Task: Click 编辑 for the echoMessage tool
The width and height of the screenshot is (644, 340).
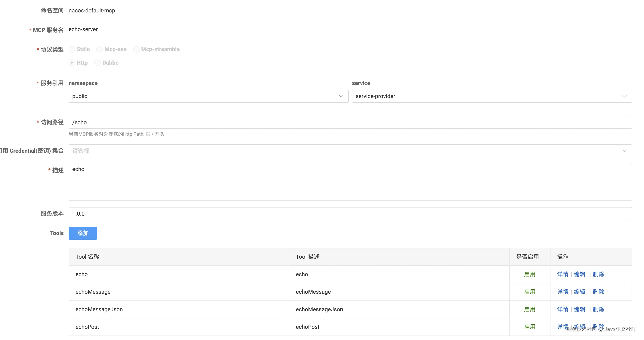Action: [579, 291]
